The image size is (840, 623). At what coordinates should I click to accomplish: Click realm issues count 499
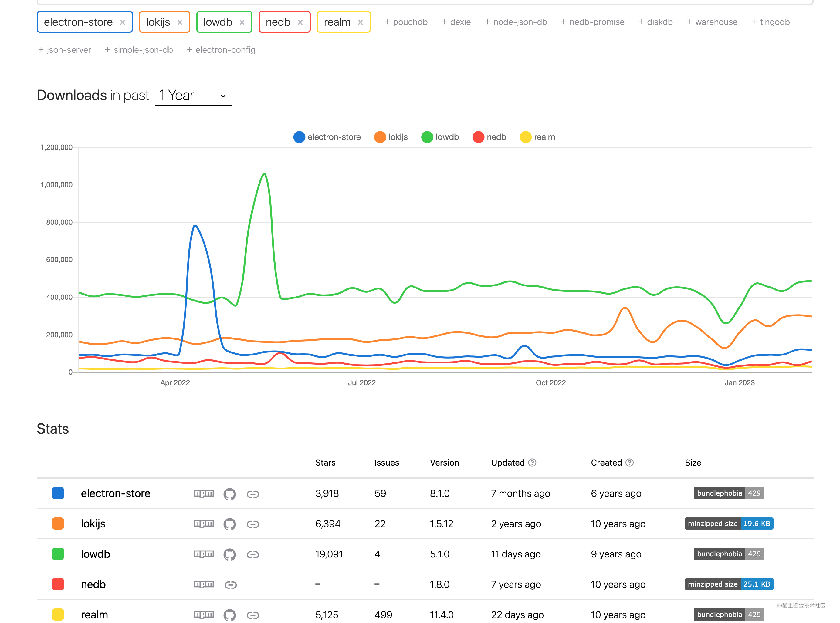383,615
